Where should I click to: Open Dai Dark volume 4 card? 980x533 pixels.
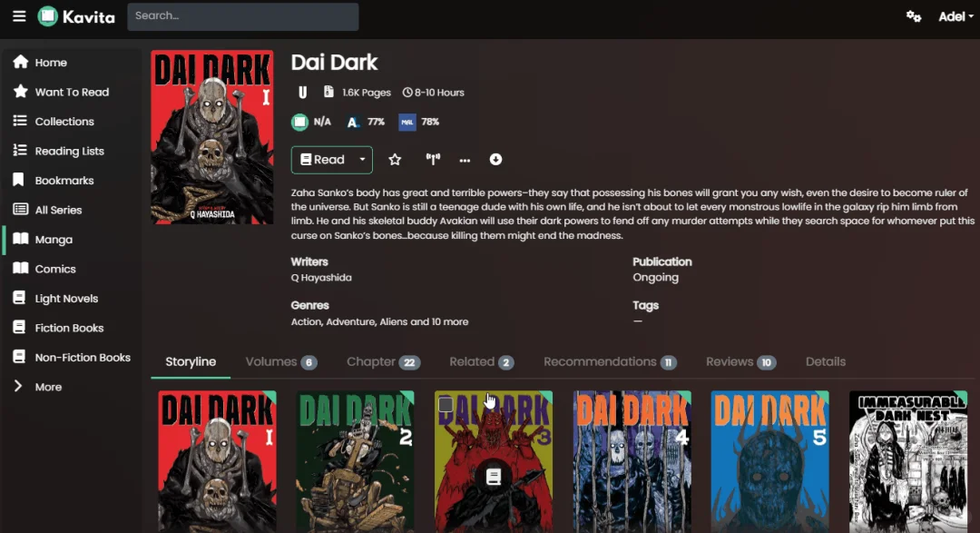(632, 461)
